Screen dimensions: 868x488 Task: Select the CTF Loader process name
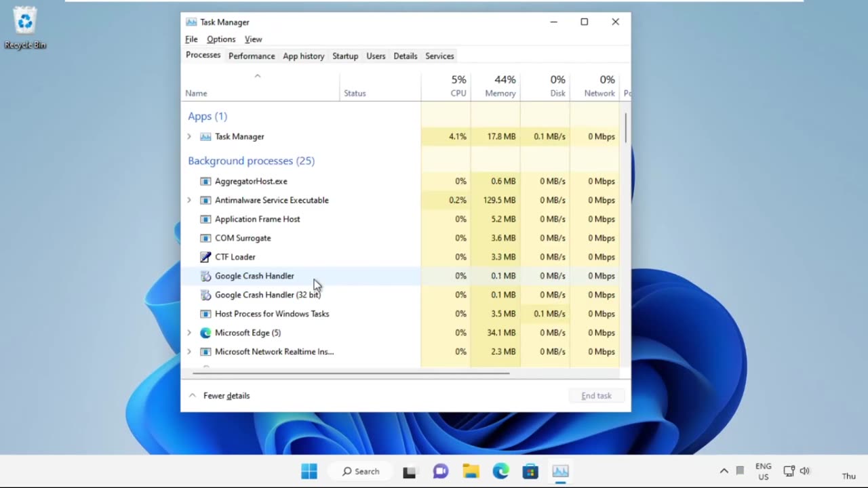point(235,257)
